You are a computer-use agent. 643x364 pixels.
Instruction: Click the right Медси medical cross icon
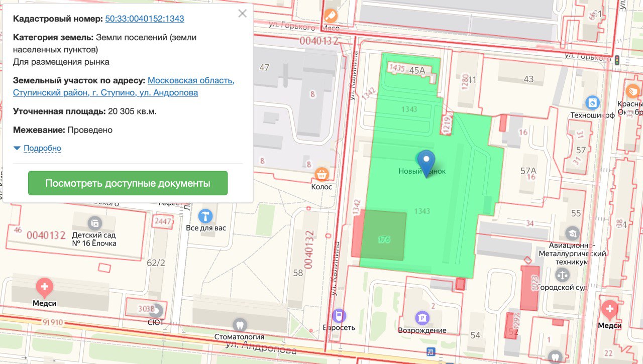pos(609,310)
